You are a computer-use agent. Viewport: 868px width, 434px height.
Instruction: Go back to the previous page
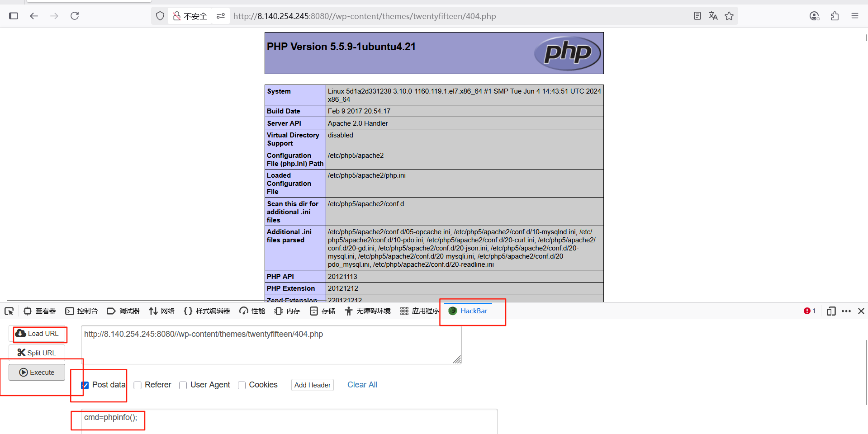point(34,16)
